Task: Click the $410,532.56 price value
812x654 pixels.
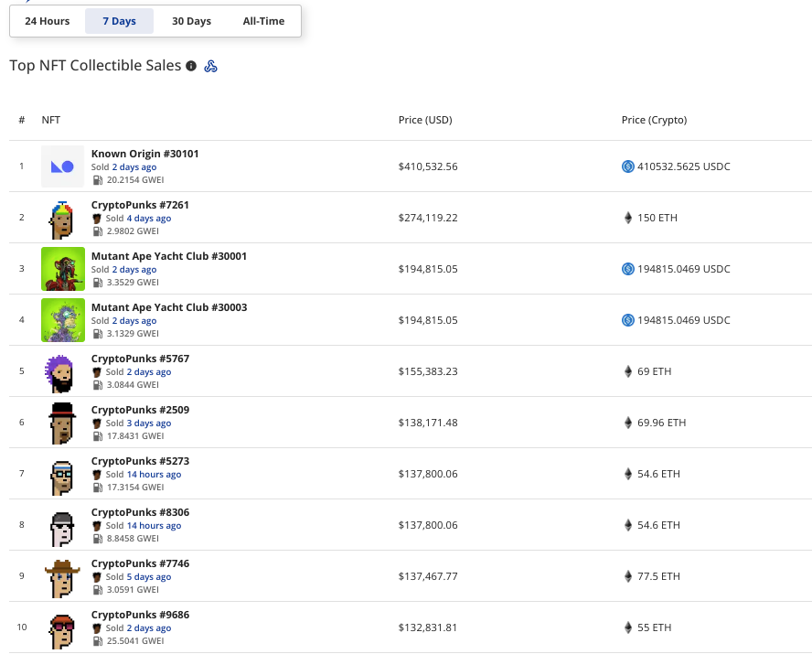Action: (x=428, y=166)
